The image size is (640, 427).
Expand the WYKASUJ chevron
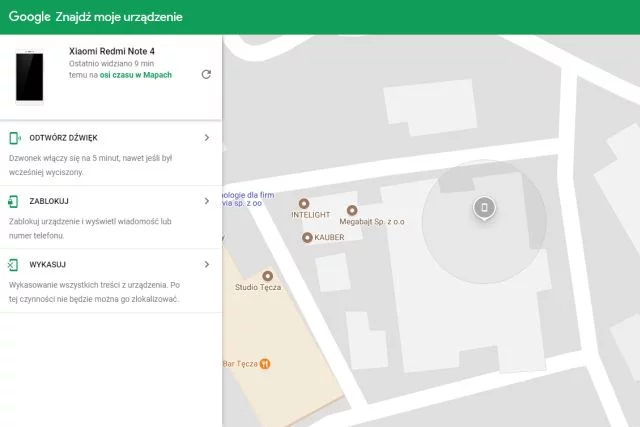pos(207,265)
